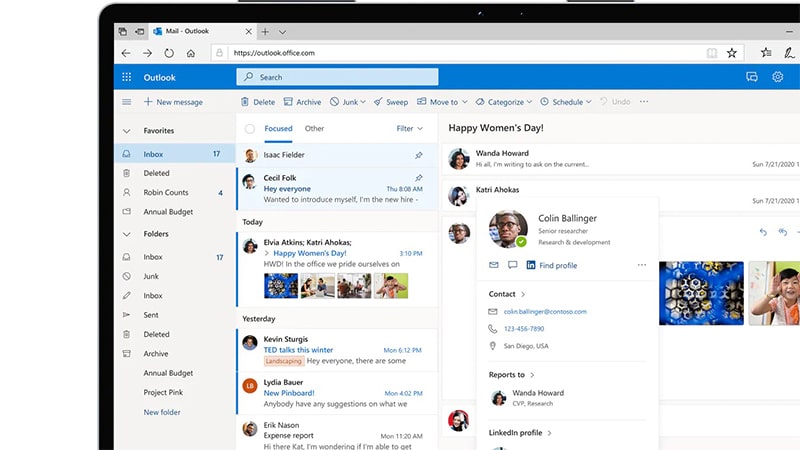Open more options on contact card
800x450 pixels.
pos(641,265)
